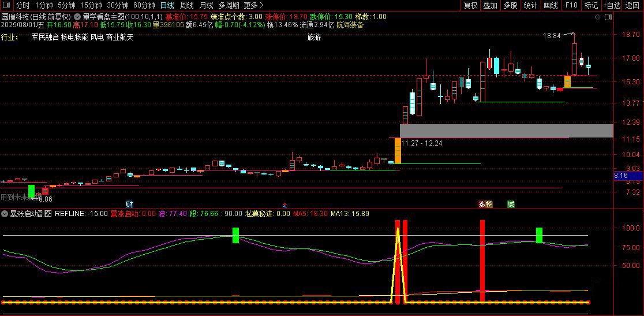Click the 核电核能 industry tag

[x=75, y=38]
